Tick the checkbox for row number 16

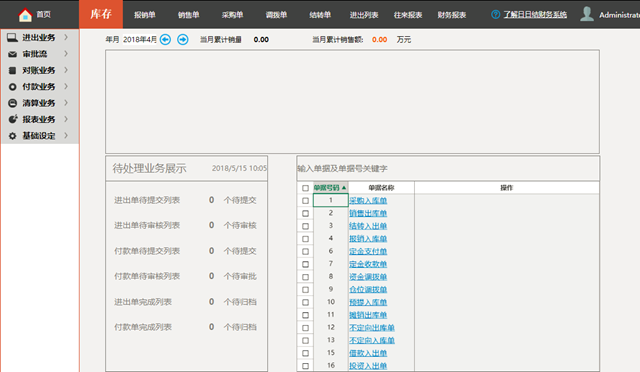(x=305, y=366)
